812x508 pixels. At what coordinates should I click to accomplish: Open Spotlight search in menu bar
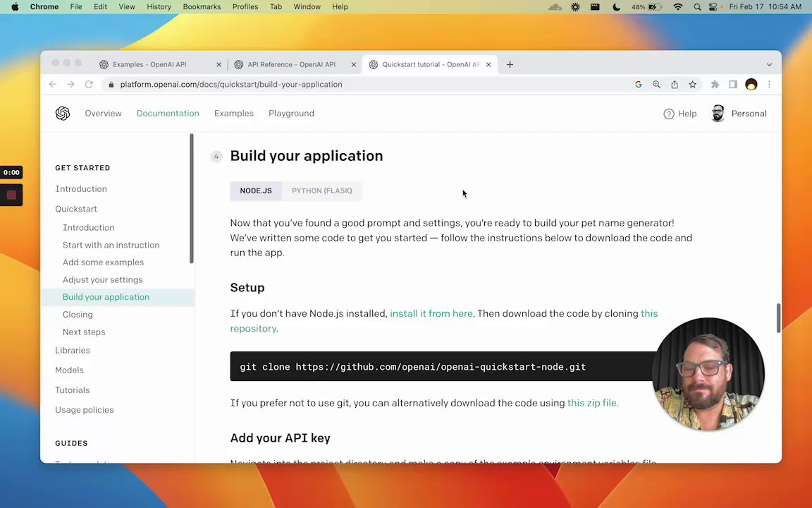(x=697, y=7)
